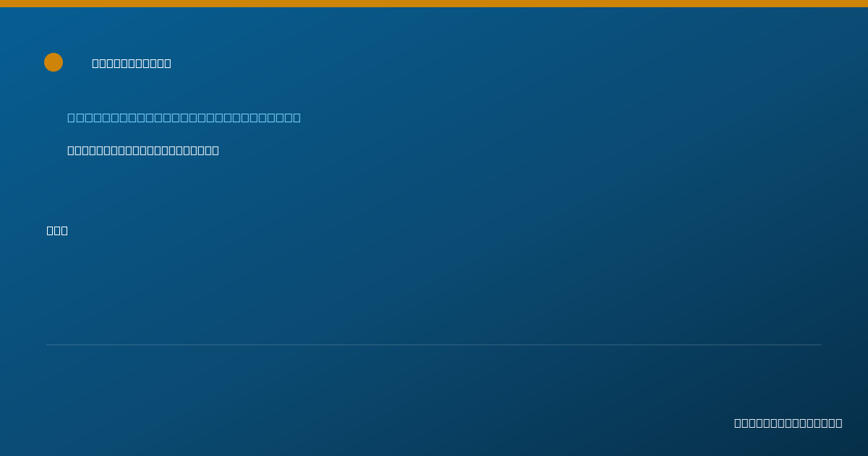The width and height of the screenshot is (868, 456).
Task: Click the footer text at bottom right
Action: click(788, 423)
